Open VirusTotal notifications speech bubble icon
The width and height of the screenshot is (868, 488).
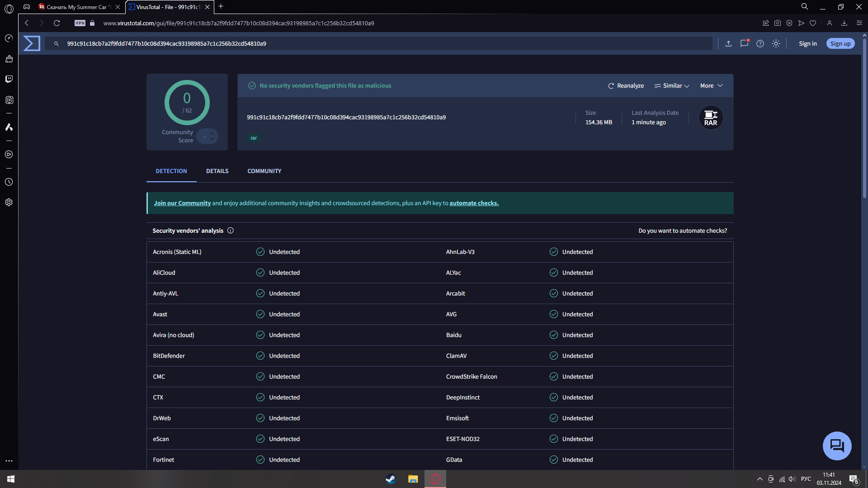pyautogui.click(x=744, y=44)
